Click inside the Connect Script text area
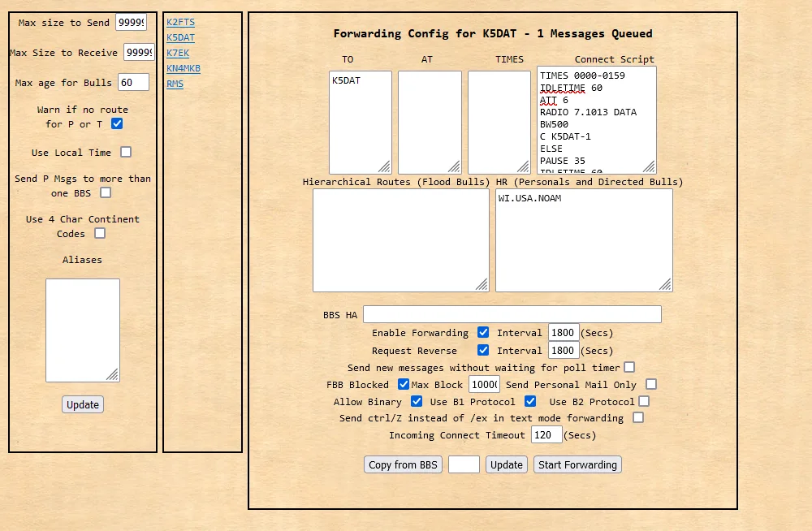This screenshot has height=531, width=812. [x=597, y=119]
